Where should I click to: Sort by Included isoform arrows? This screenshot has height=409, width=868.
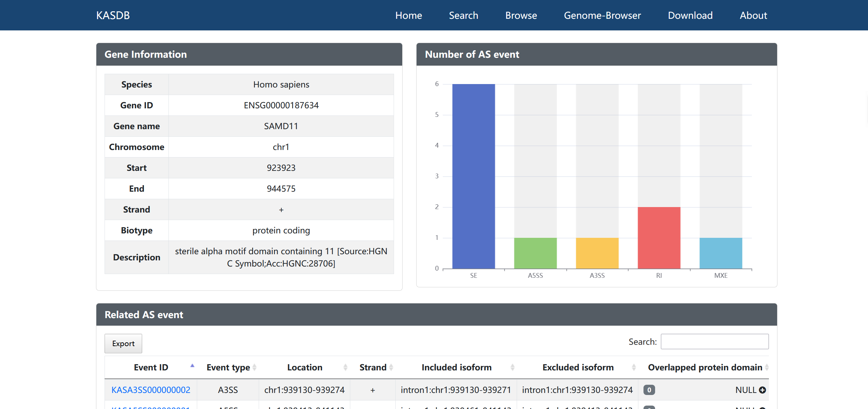512,368
